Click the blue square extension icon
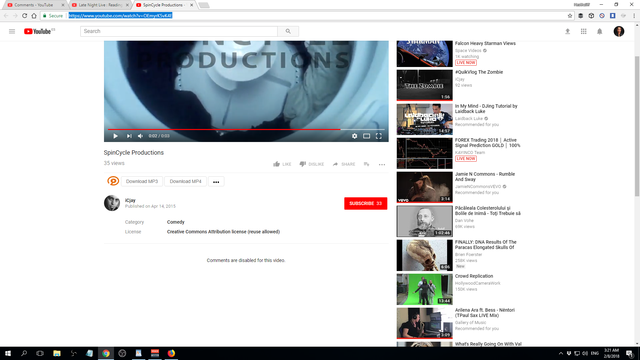Viewport: 640px width, 360px height. click(x=613, y=16)
